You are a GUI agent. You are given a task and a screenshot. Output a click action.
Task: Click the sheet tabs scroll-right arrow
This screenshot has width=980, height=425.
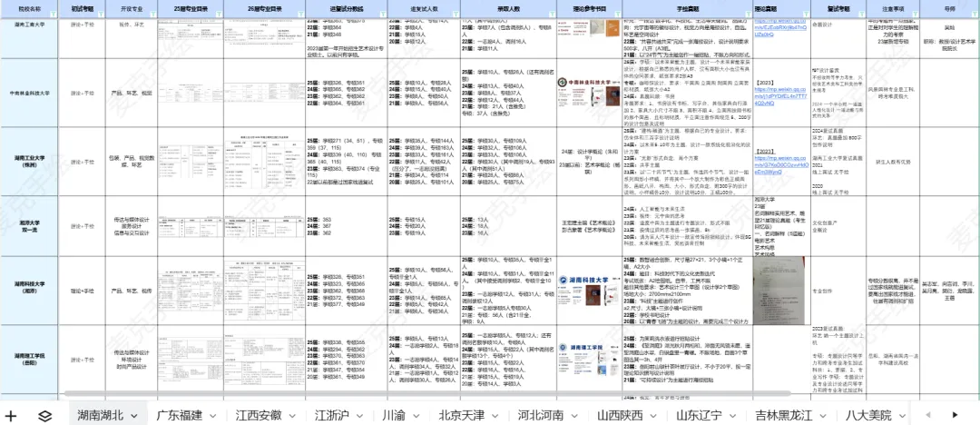coord(955,415)
